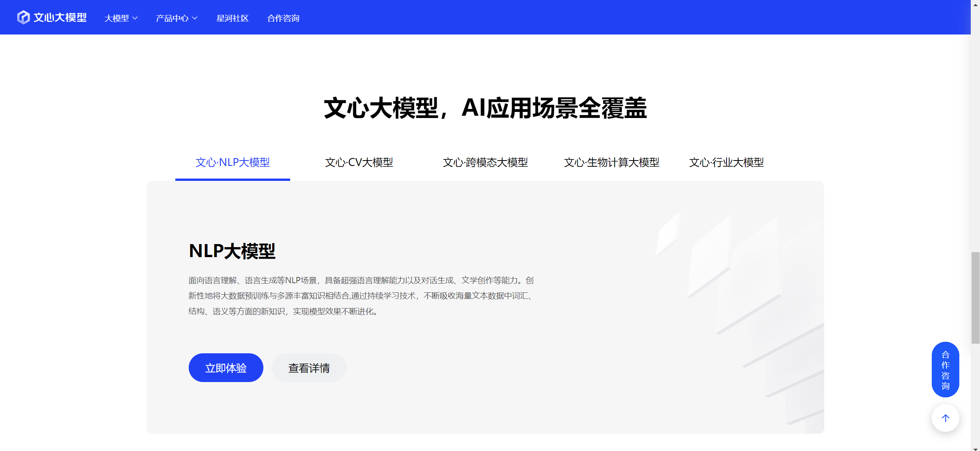Click the scrollbar up arrow
This screenshot has height=451, width=980.
[x=975, y=5]
